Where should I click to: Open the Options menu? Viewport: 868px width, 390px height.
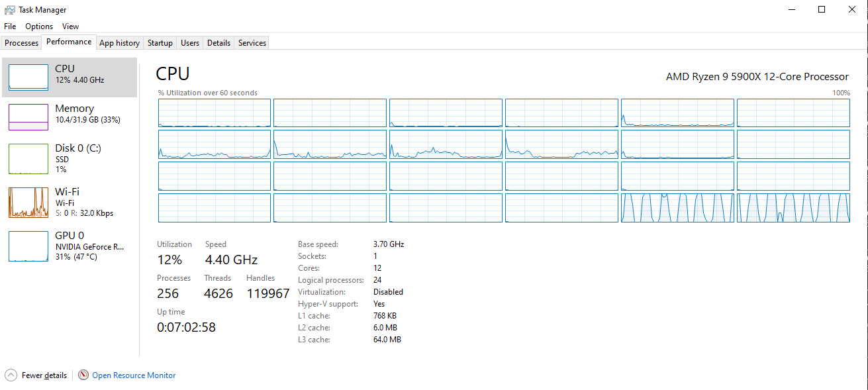(39, 26)
